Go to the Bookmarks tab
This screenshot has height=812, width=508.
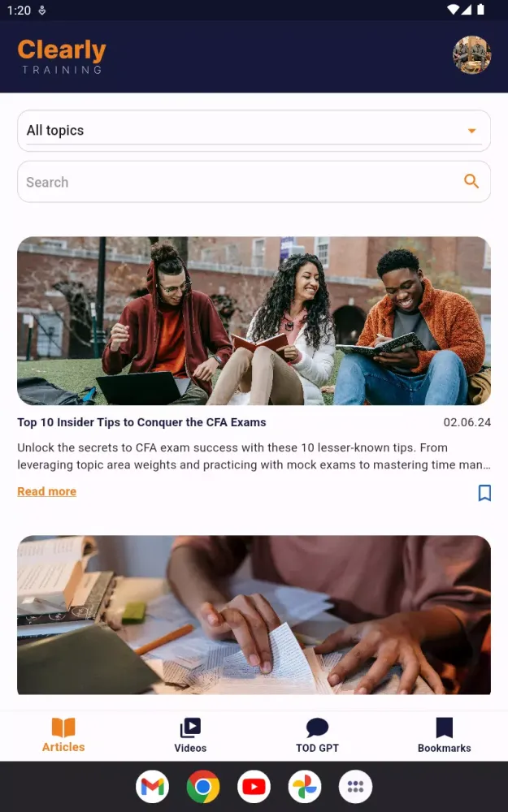point(445,736)
